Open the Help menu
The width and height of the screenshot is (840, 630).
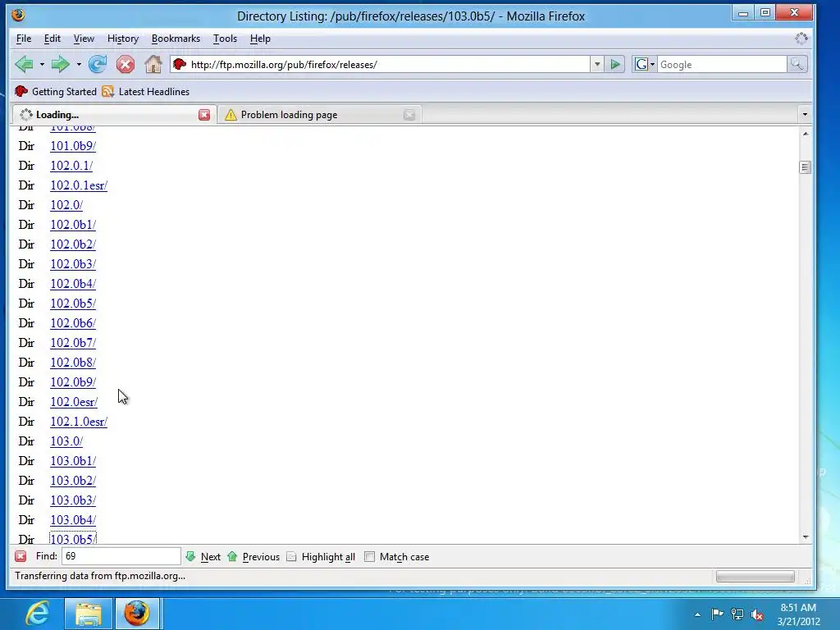(x=260, y=39)
